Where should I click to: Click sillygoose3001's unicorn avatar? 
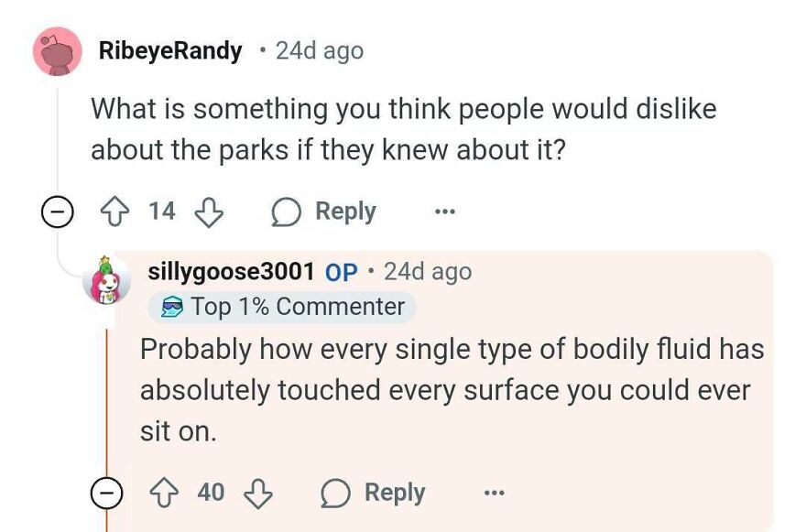[x=107, y=281]
